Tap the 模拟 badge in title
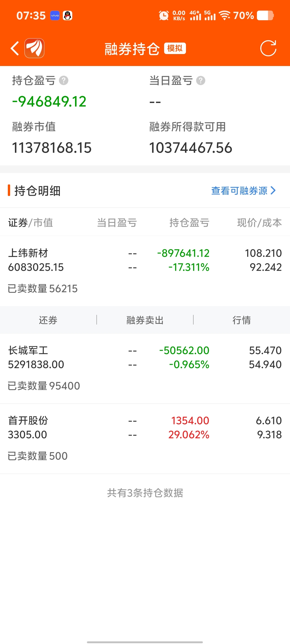The image size is (290, 644). coord(175,48)
